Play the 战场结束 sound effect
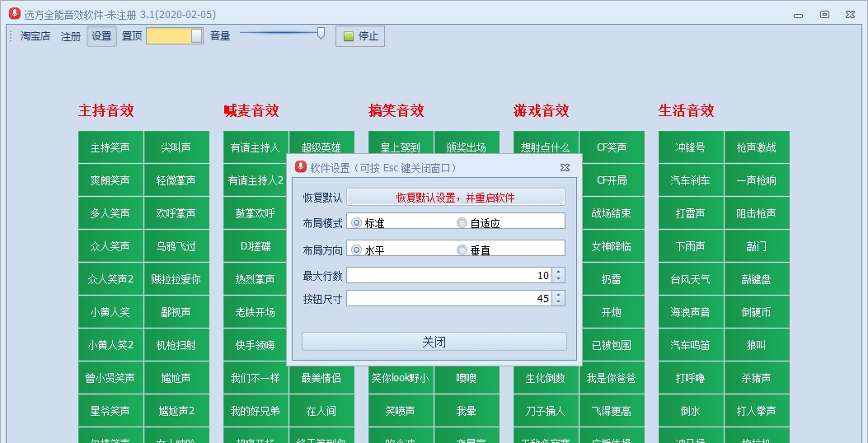Viewport: 868px width, 443px height. point(612,213)
